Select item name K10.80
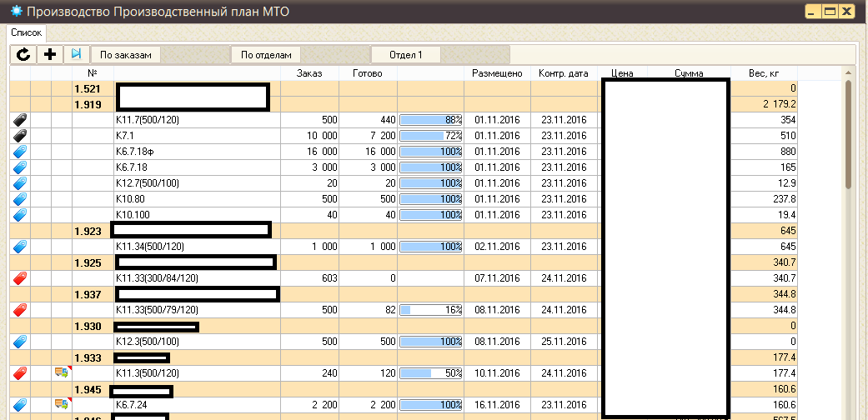 (x=130, y=199)
